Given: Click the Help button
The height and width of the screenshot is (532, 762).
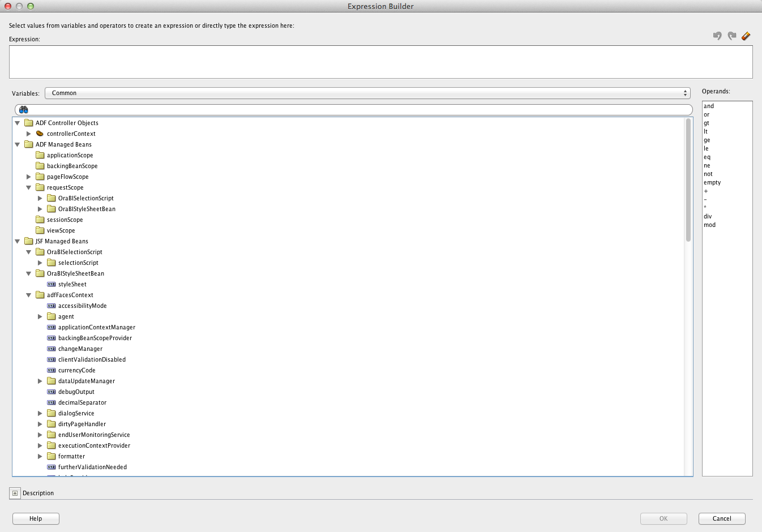Looking at the screenshot, I should coord(36,518).
